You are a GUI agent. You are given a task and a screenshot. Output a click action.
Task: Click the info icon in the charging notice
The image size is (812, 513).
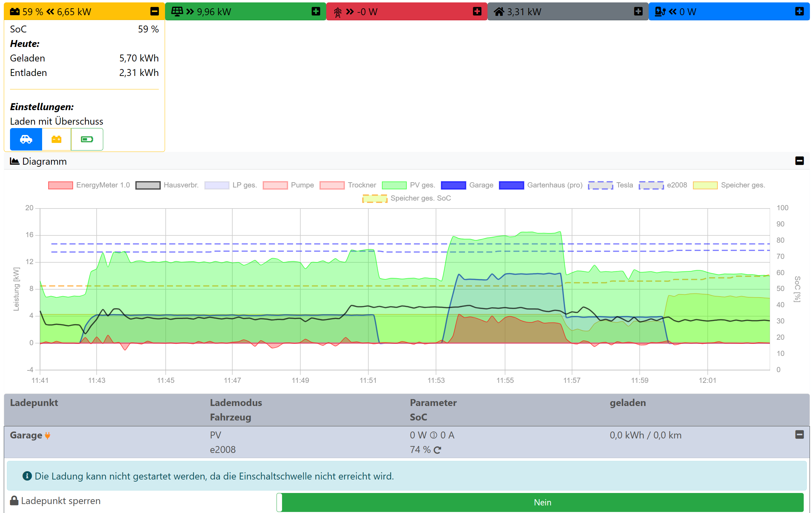click(x=27, y=476)
